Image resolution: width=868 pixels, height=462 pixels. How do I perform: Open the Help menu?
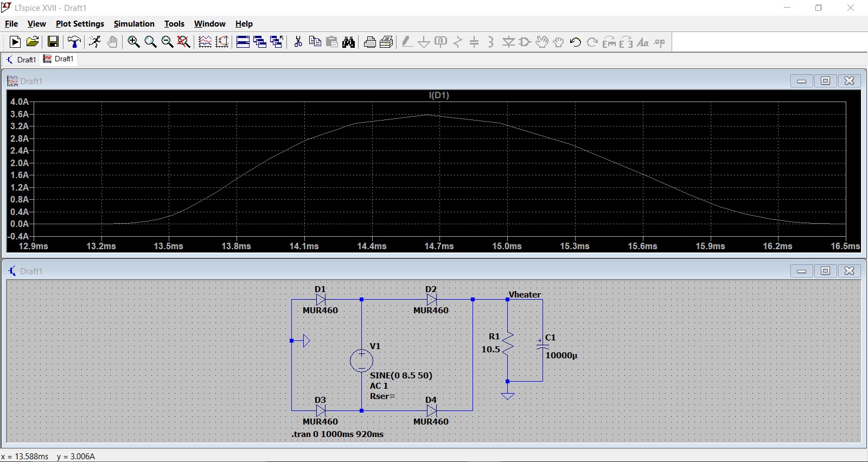pos(244,24)
